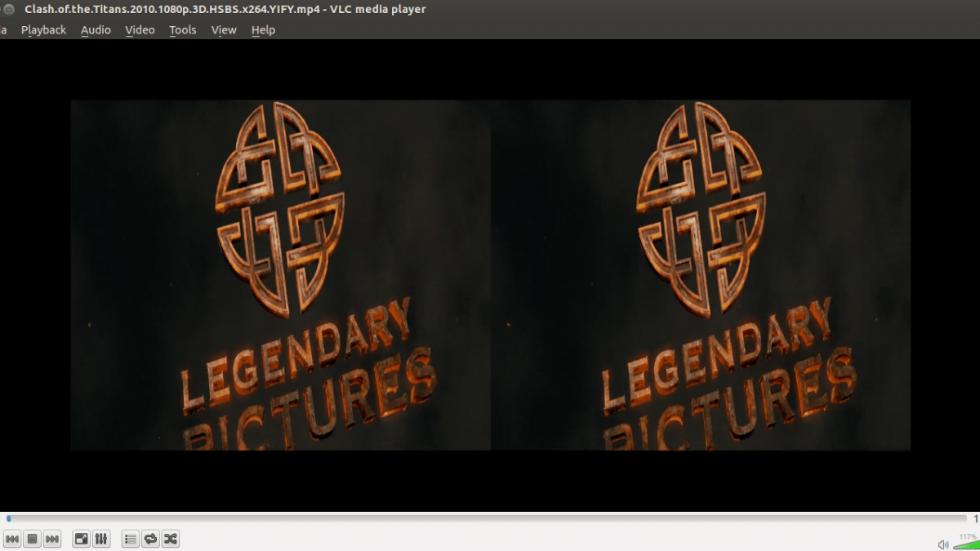Jump to previous media in playlist
Image resolution: width=980 pixels, height=551 pixels.
coord(12,539)
